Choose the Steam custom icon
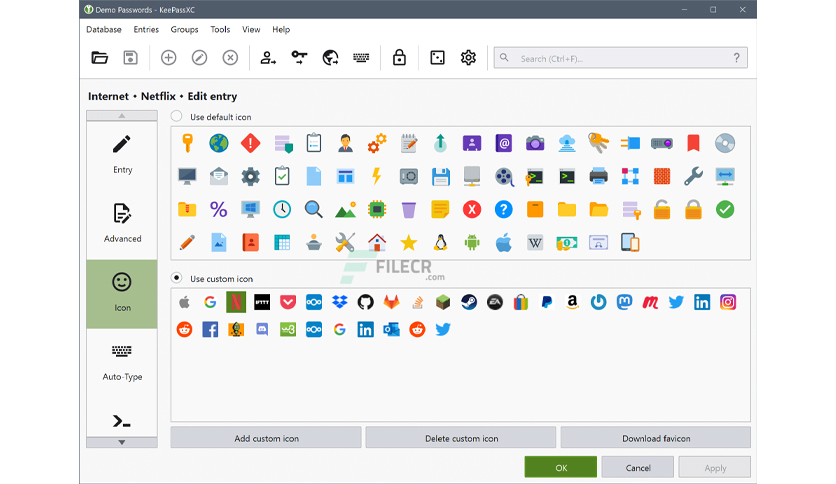The height and width of the screenshot is (484, 836). [x=469, y=302]
